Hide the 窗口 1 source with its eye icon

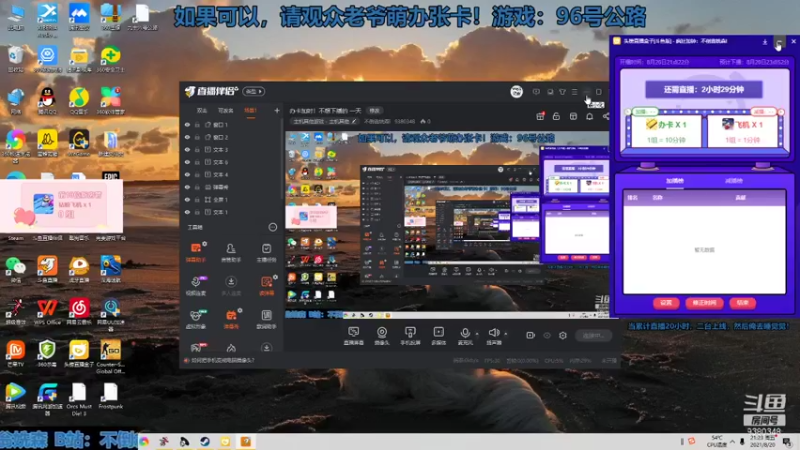coord(187,124)
